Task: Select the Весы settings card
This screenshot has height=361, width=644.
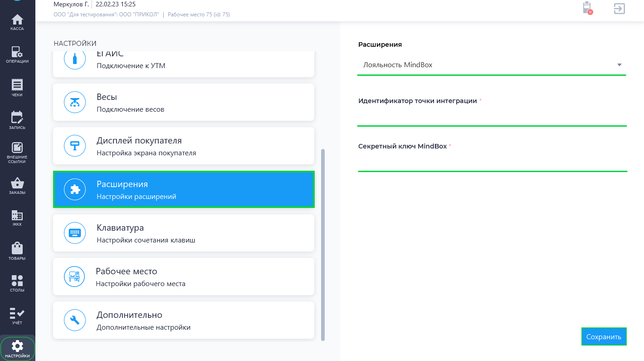Action: point(184,102)
